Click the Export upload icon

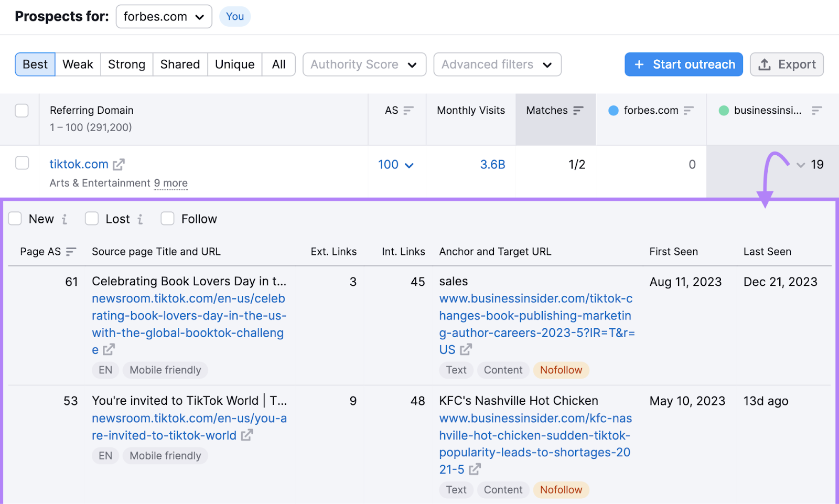(x=764, y=64)
